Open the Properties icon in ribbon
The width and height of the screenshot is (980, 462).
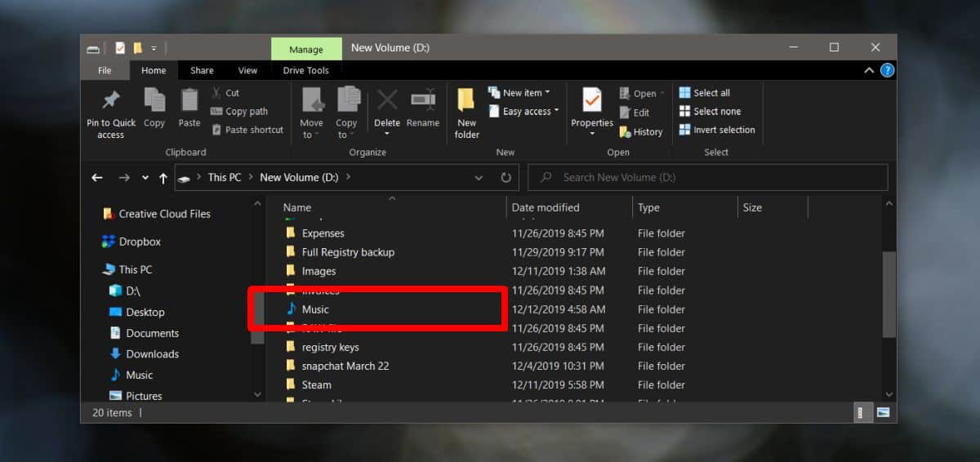tap(592, 101)
